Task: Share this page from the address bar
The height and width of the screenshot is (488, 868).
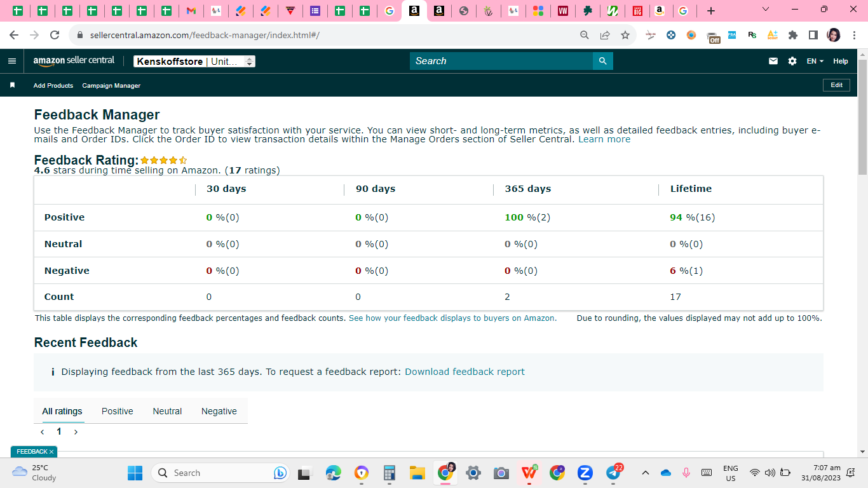Action: tap(605, 35)
